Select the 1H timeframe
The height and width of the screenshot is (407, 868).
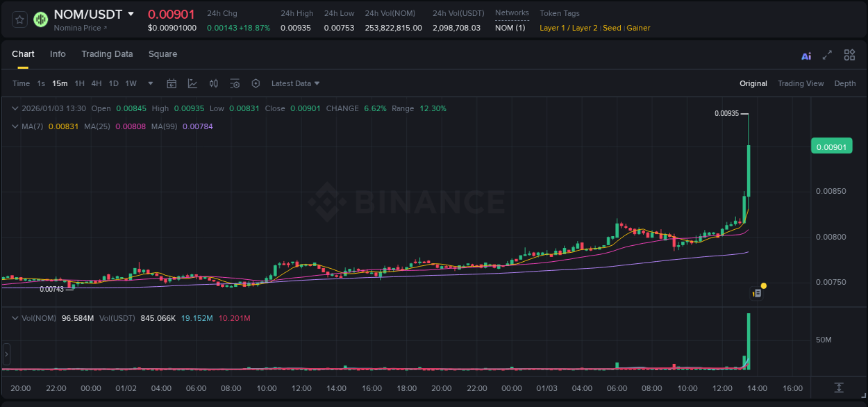tap(78, 83)
